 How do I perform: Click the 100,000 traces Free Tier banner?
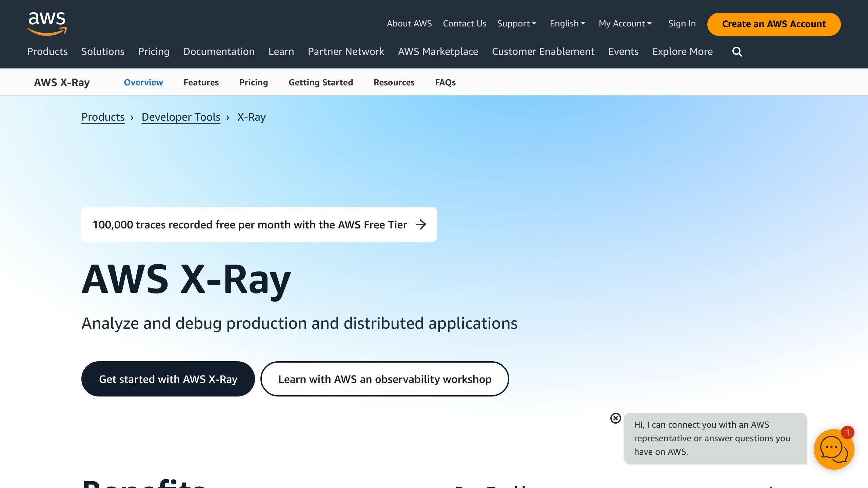(x=259, y=224)
